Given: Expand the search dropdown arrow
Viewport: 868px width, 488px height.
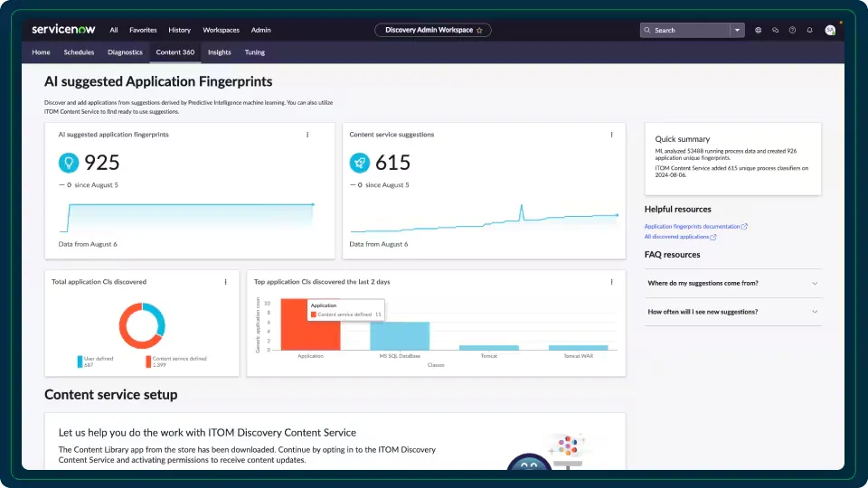Looking at the screenshot, I should click(737, 31).
